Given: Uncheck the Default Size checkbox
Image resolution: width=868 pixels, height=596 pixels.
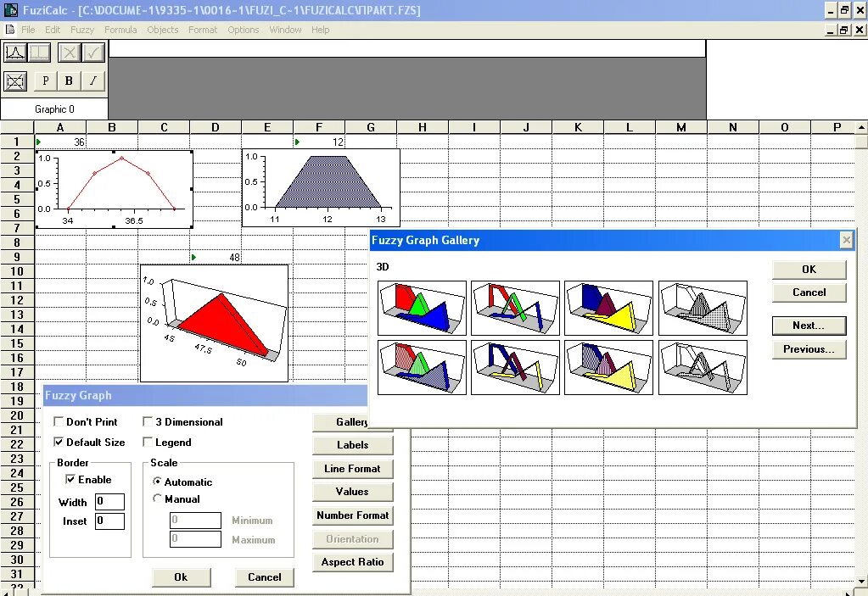Looking at the screenshot, I should 59,443.
